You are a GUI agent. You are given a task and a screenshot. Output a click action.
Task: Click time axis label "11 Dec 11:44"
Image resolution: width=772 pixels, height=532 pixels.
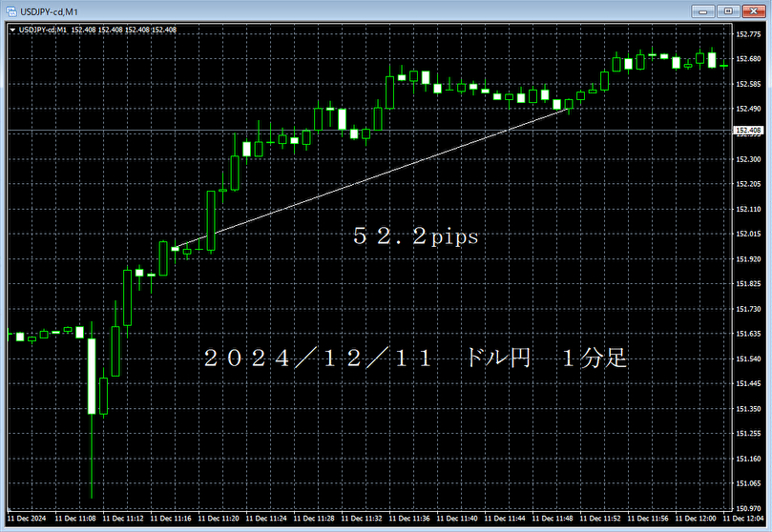pos(505,519)
